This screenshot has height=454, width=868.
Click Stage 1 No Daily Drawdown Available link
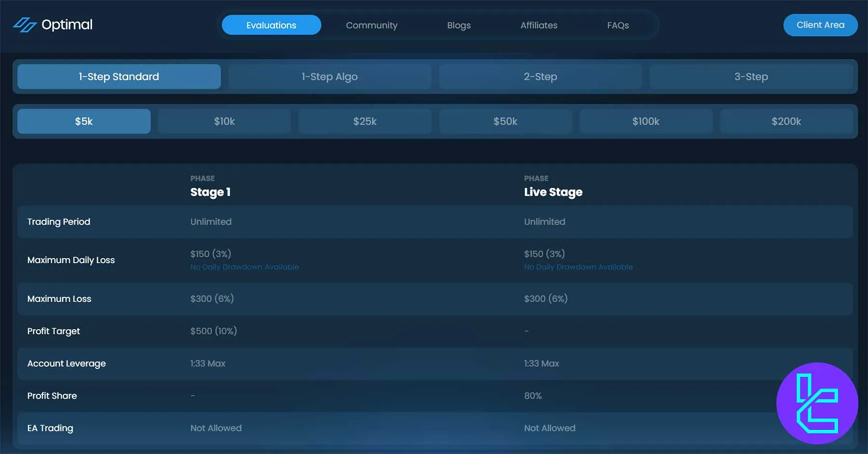pyautogui.click(x=244, y=267)
